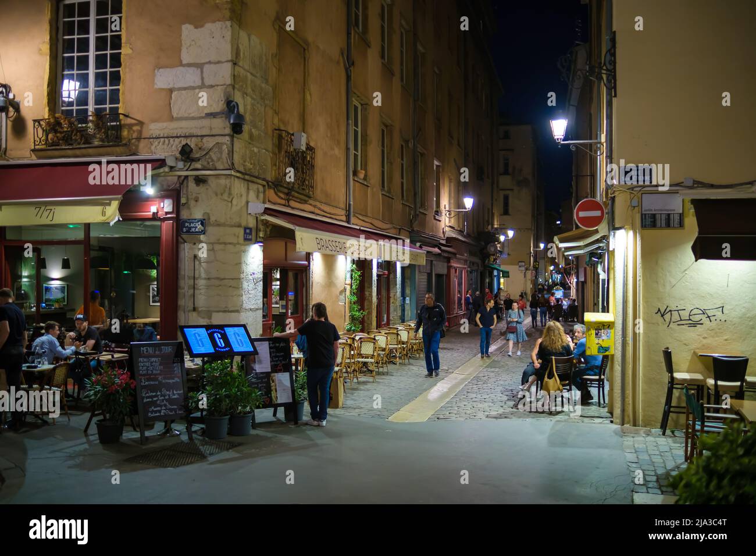Click the lit street lamp on the right building
The width and height of the screenshot is (756, 556).
(x=558, y=130)
